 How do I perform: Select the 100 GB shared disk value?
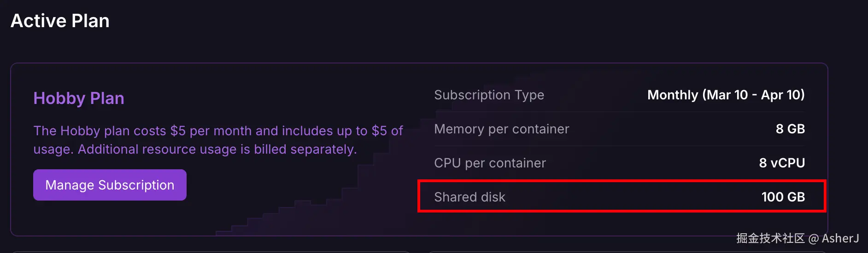(783, 197)
